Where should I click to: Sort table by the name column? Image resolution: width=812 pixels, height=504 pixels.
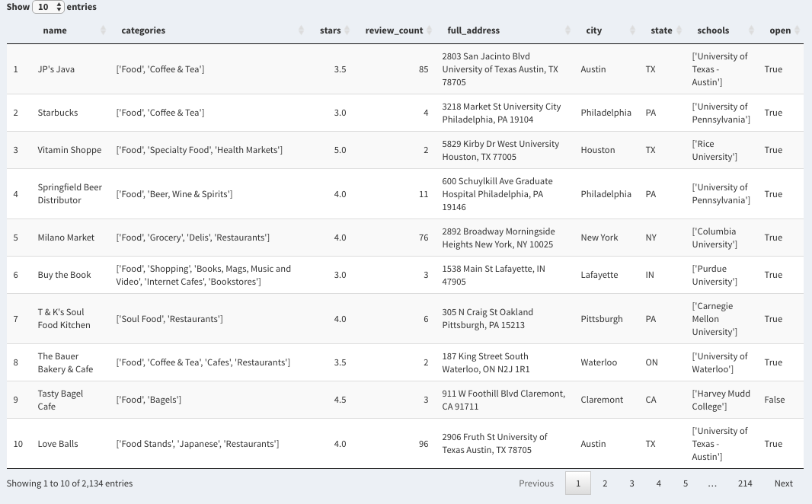point(72,30)
